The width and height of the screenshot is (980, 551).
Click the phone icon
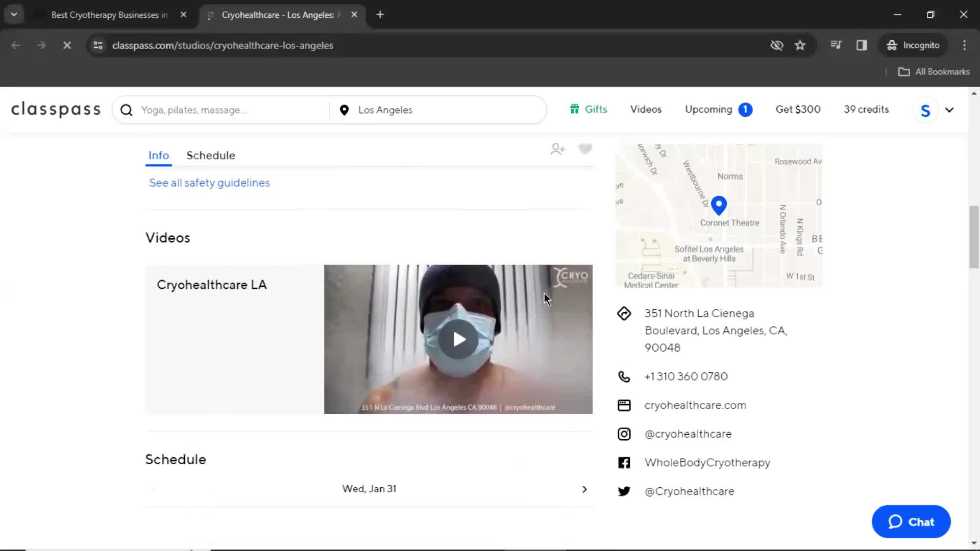(624, 377)
